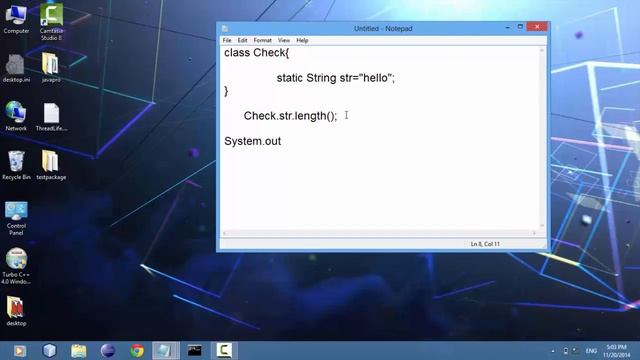
Task: Select the desktop.ini file icon
Action: 16,68
